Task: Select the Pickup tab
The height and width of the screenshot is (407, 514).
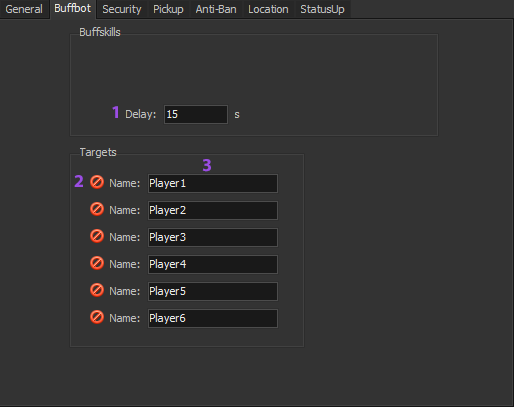Action: [x=168, y=9]
